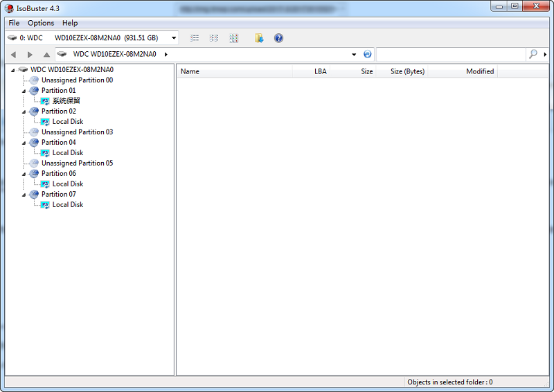Switch to small icons view
554x392 pixels.
[214, 38]
